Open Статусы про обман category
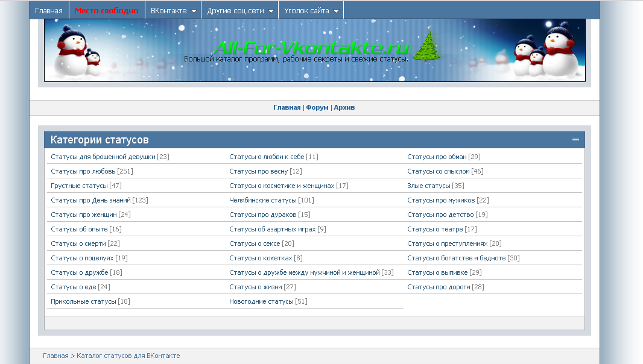 point(437,157)
